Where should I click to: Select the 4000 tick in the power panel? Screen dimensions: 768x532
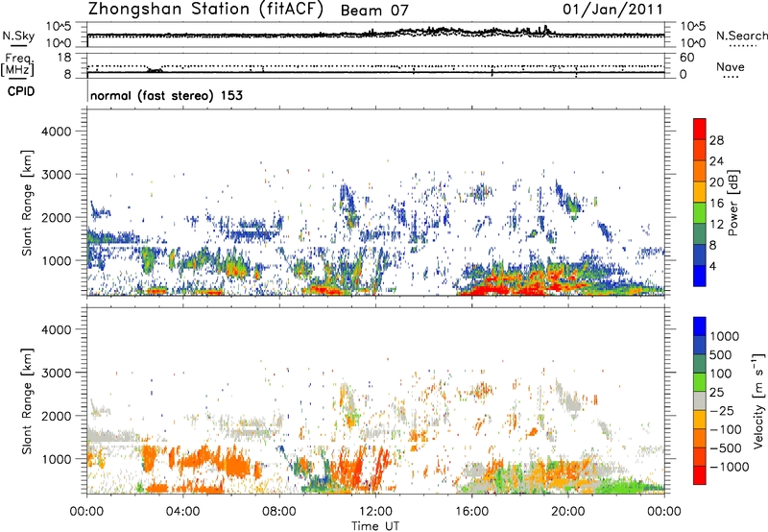(x=57, y=132)
